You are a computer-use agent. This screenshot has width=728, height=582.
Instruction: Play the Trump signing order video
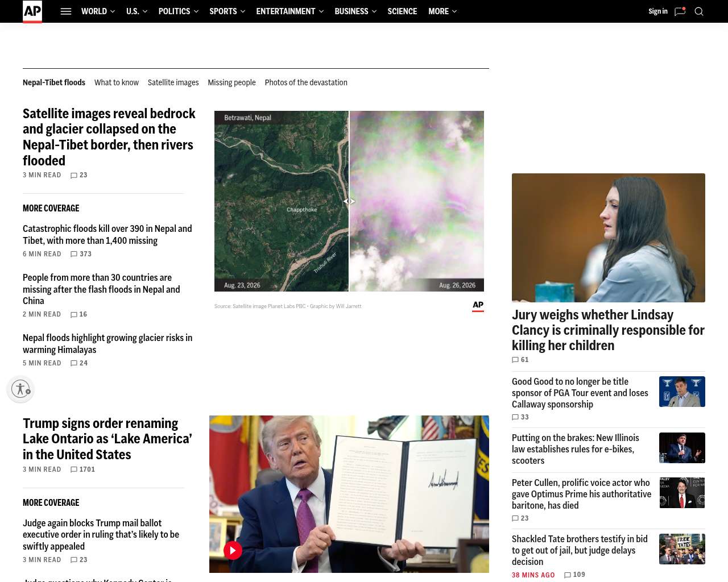click(x=233, y=550)
